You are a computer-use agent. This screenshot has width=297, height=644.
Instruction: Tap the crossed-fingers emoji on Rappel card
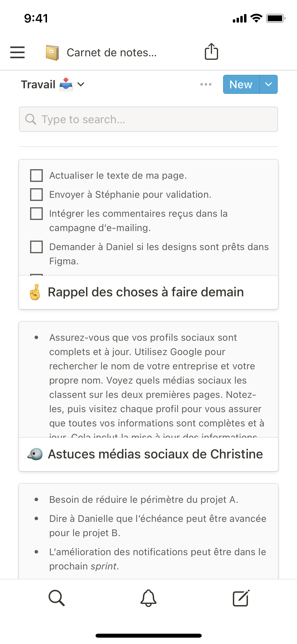click(35, 292)
